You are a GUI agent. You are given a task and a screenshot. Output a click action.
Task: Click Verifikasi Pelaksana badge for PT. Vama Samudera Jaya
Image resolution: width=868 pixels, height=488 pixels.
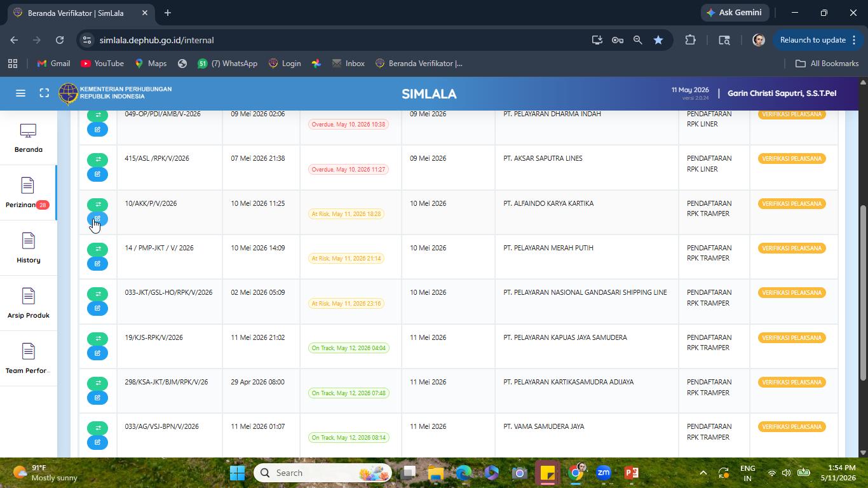(792, 427)
